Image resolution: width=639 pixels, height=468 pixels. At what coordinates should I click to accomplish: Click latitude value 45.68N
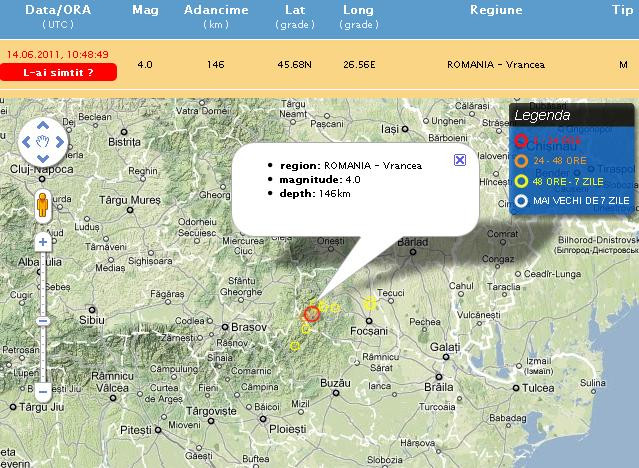point(295,64)
